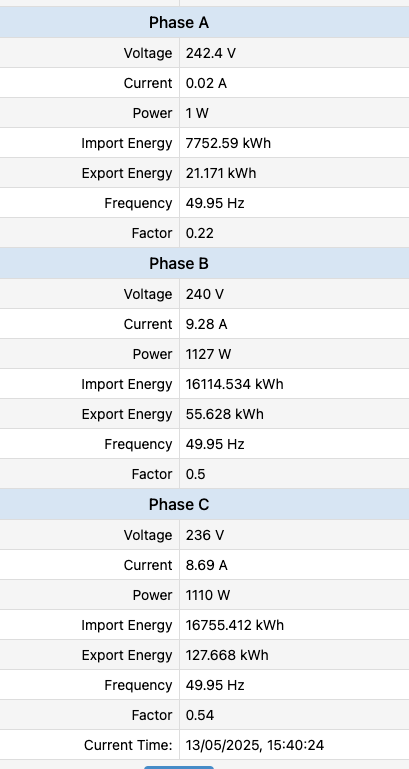Select Phase B power value 1127 W

click(208, 354)
